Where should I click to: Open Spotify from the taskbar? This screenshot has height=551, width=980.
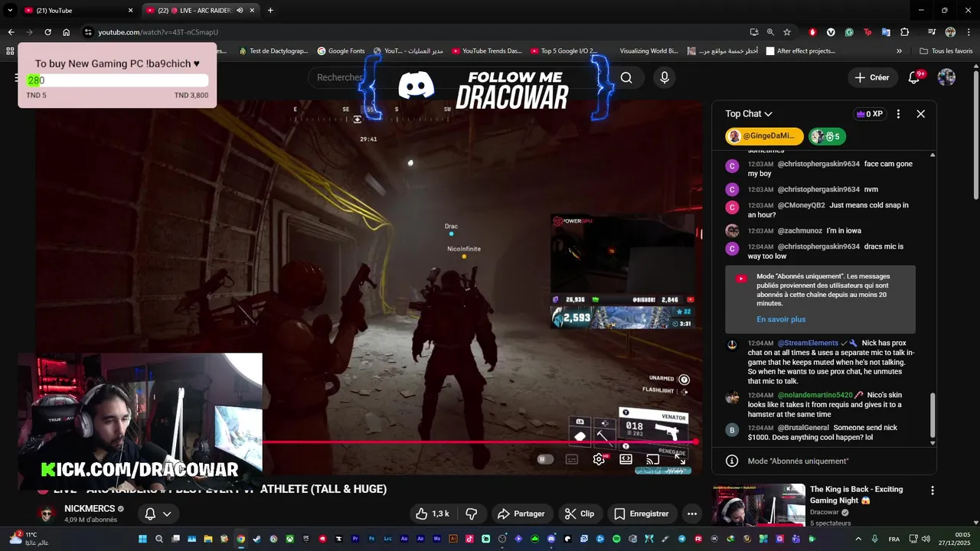pyautogui.click(x=616, y=539)
